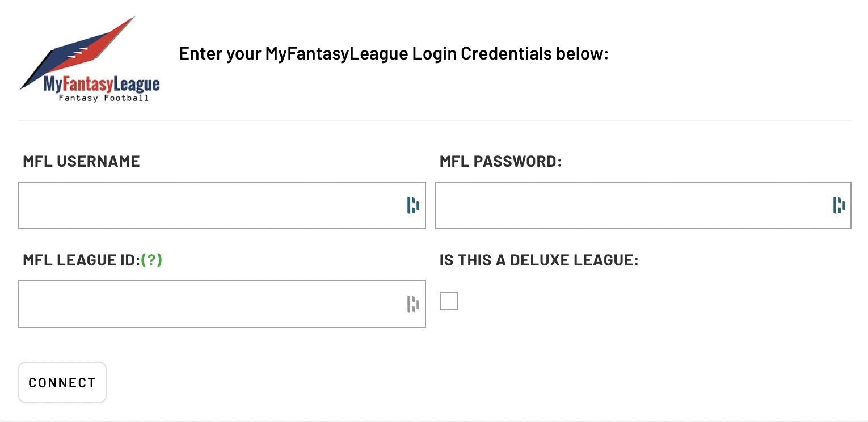Click the autofill icon in the MFL League ID field
The height and width of the screenshot is (422, 868).
pyautogui.click(x=412, y=304)
